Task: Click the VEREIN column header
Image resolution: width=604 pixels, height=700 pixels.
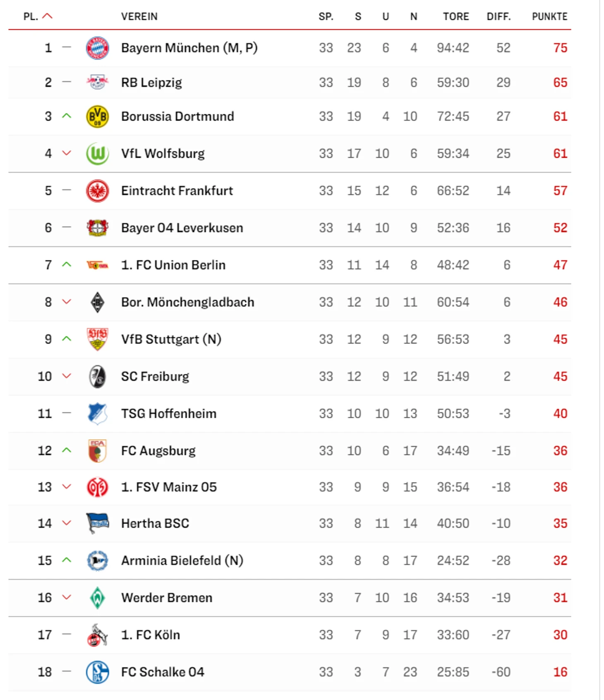Action: (139, 17)
